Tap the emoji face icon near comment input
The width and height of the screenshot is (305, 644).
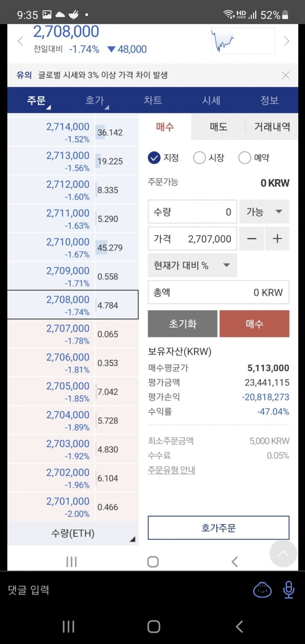[262, 589]
